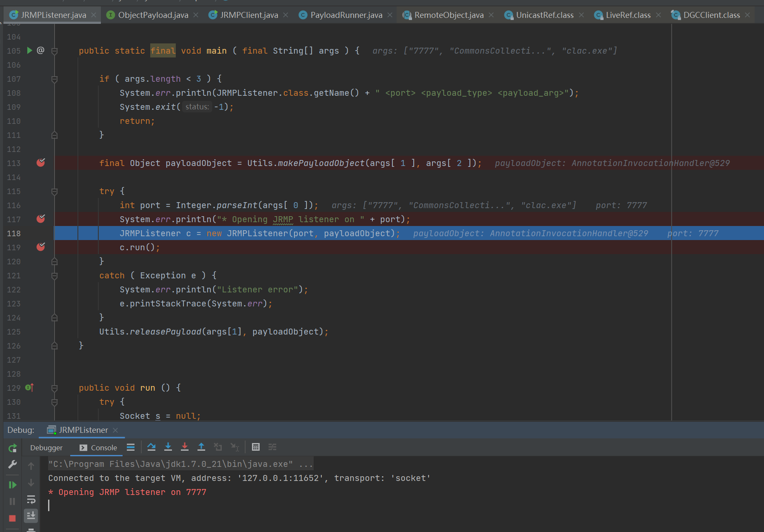Click the Trace Current Stream Chain icon
This screenshot has height=532, width=764.
point(272,447)
